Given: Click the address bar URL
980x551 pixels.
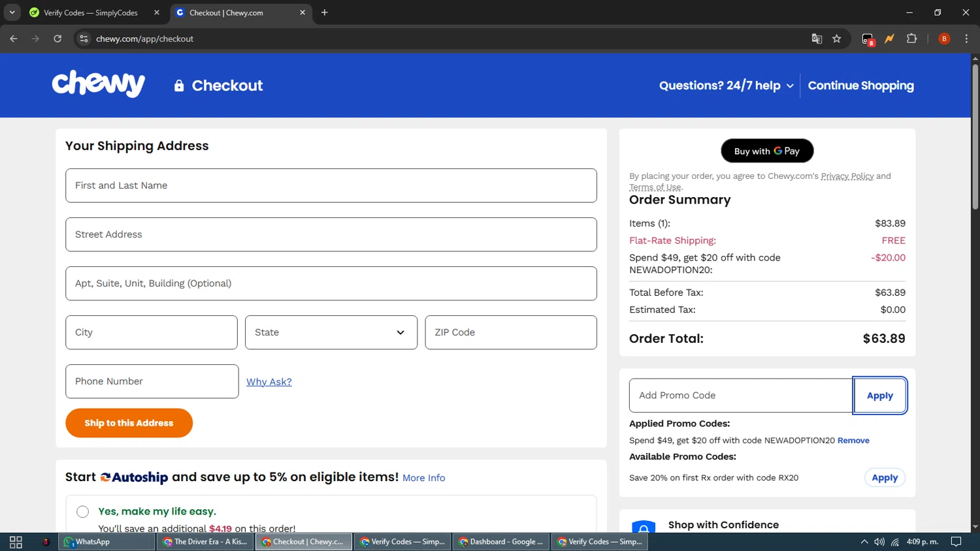Looking at the screenshot, I should pyautogui.click(x=144, y=39).
